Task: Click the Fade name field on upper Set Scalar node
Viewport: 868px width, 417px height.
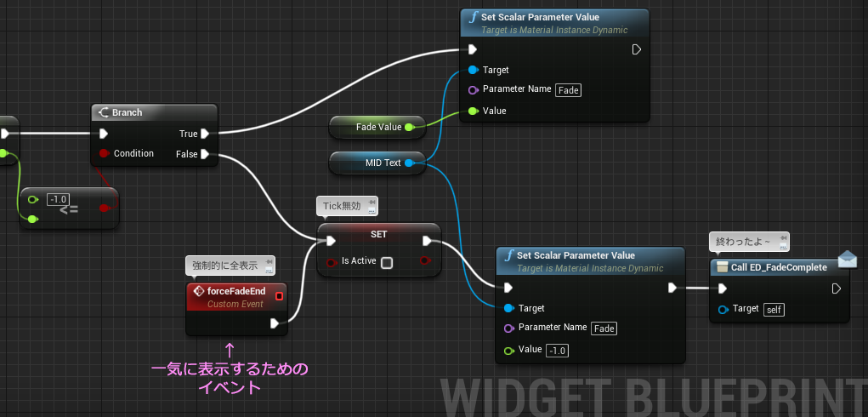Action: [x=569, y=90]
